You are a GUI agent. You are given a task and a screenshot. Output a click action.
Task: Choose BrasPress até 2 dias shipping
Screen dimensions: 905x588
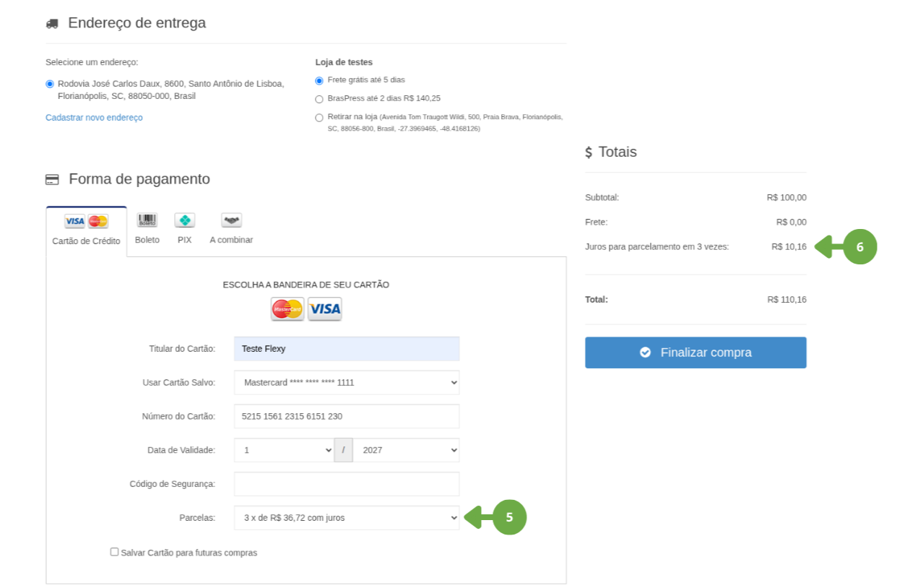[x=319, y=99]
